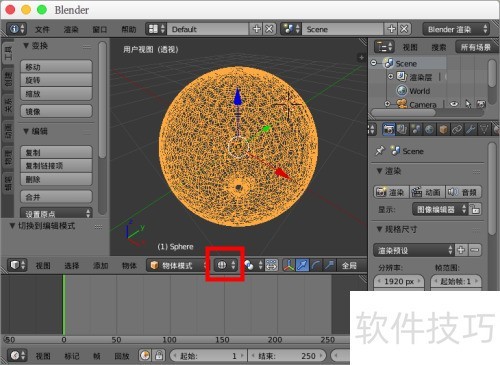Expand the Camera tree node
Screen dimensions: 500x365
tap(387, 104)
